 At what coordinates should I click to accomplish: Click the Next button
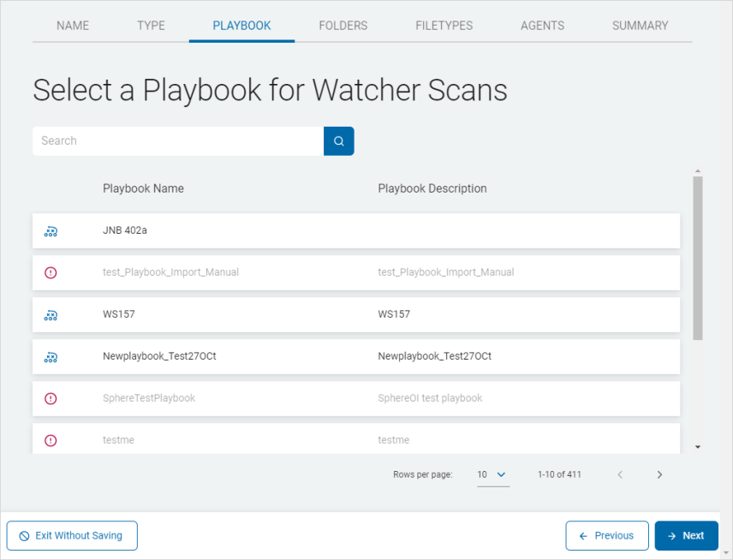686,536
